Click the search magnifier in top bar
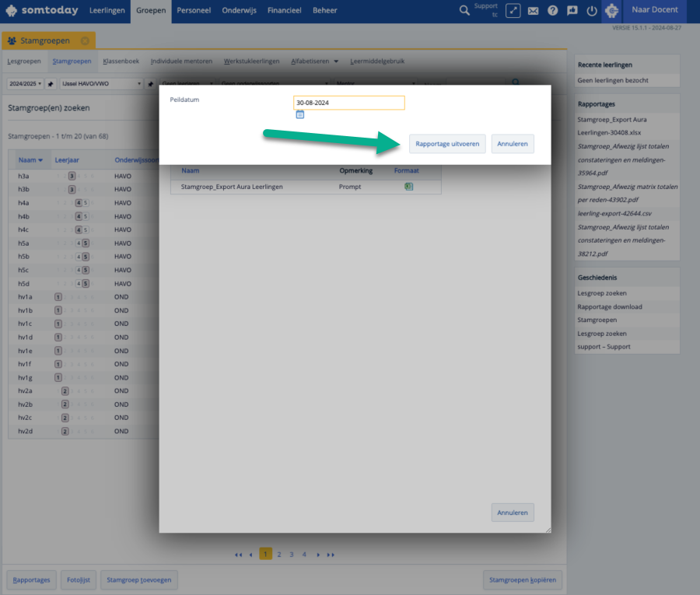Image resolution: width=700 pixels, height=595 pixels. (x=464, y=11)
